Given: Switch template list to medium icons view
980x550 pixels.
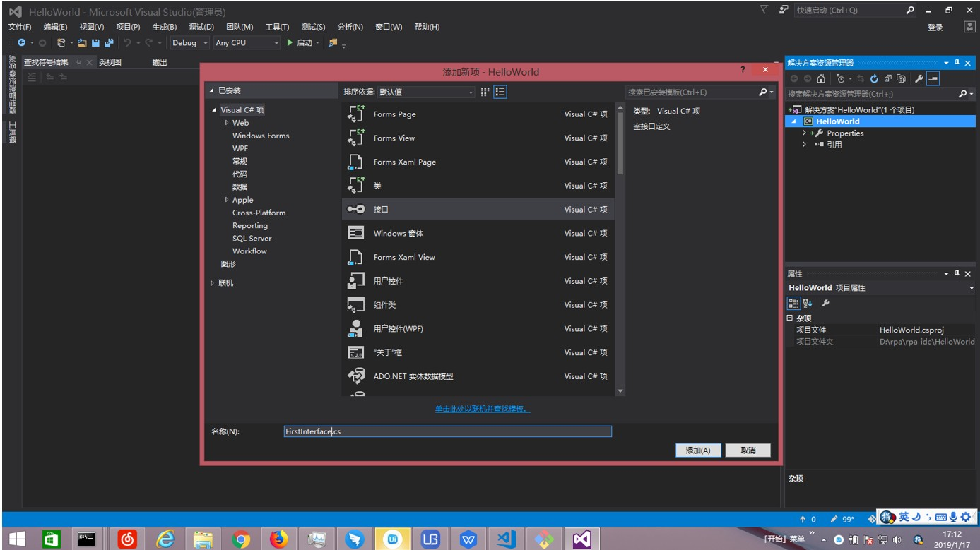Looking at the screenshot, I should 485,92.
